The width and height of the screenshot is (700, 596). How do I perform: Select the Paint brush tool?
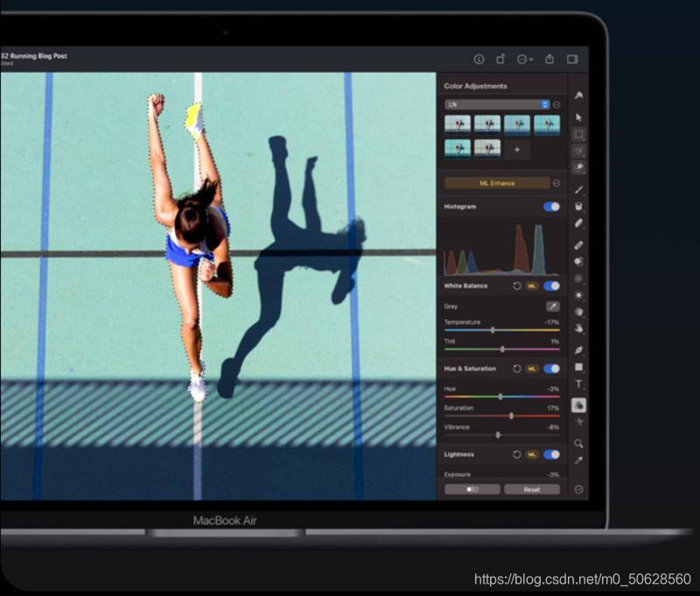tap(578, 190)
